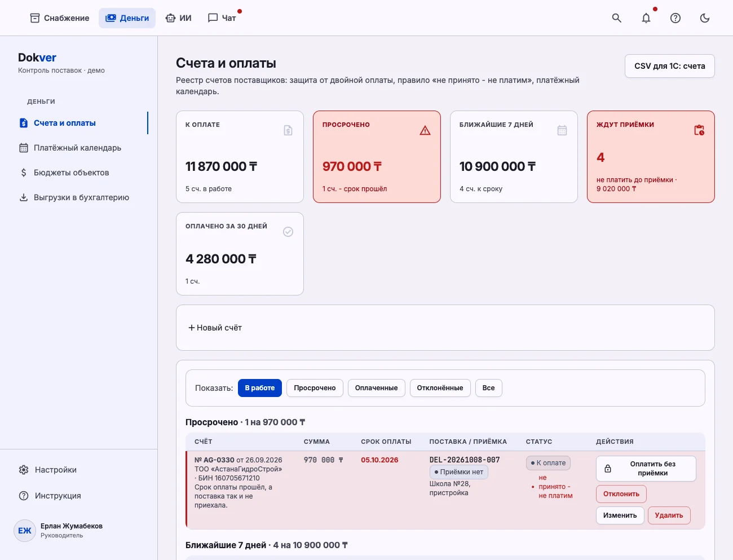Click the ЕЖ user avatar
This screenshot has height=560, width=733.
click(x=25, y=531)
